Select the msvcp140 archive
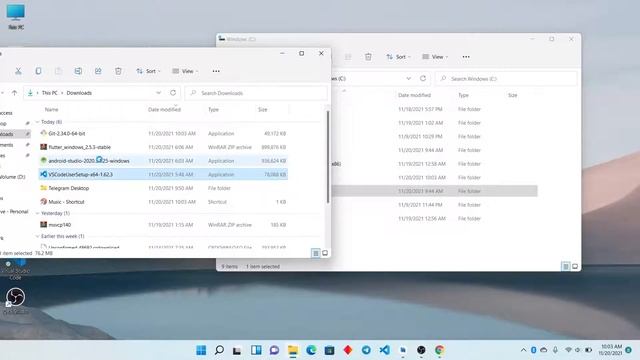The width and height of the screenshot is (640, 360). coord(163,225)
